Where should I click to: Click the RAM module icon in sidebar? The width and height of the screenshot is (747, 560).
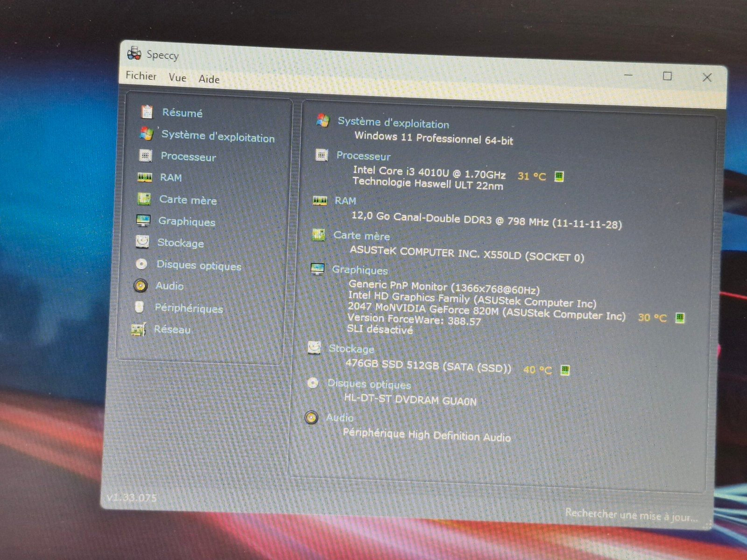145,177
